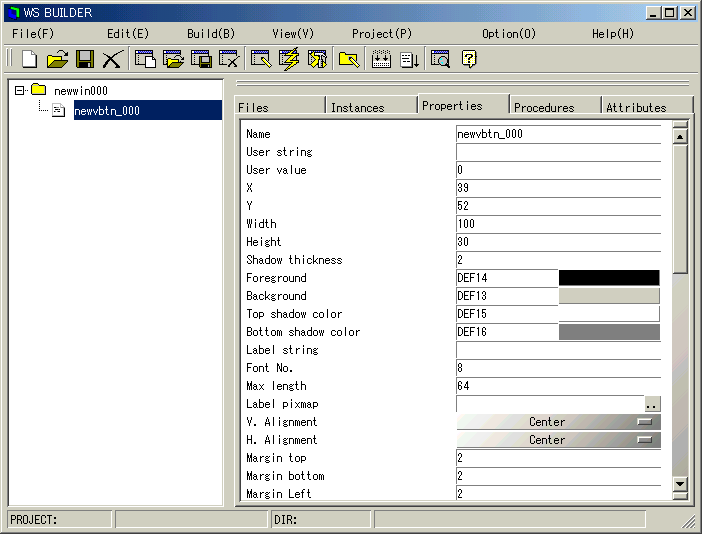702x534 pixels.
Task: Open the H. Alignment Center dropdown
Action: pos(558,440)
